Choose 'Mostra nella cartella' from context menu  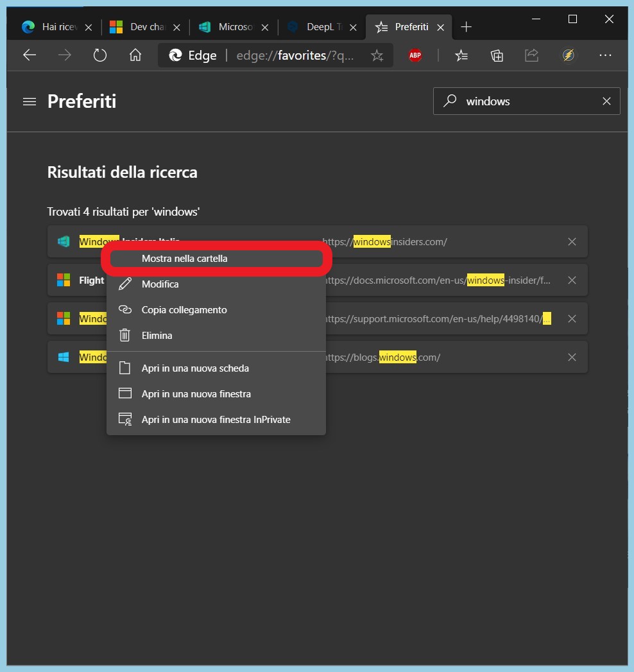(216, 259)
